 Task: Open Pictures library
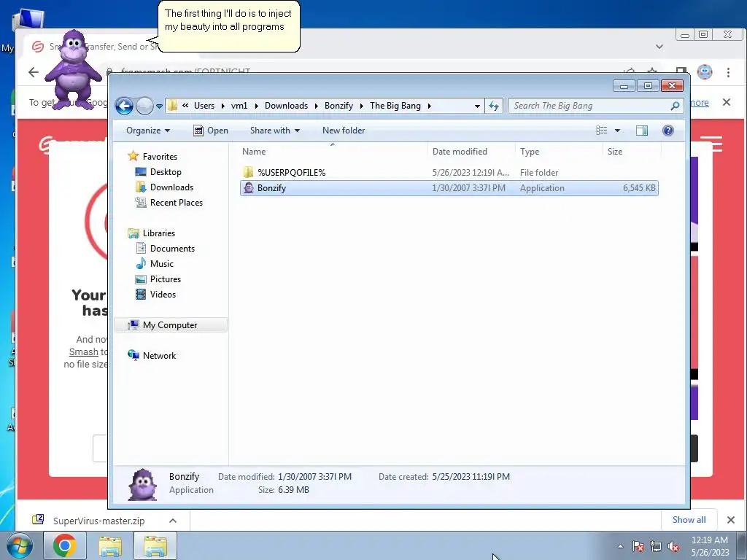pos(166,279)
